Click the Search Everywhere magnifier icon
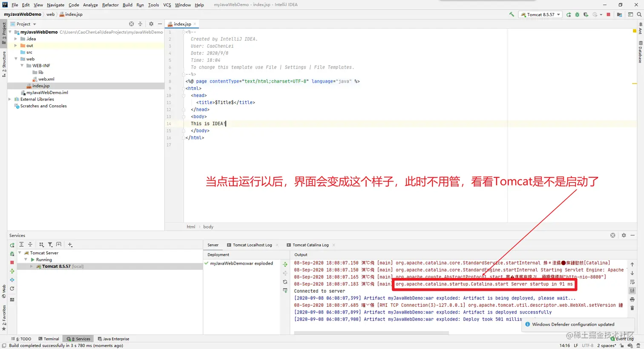Image resolution: width=644 pixels, height=349 pixels. [x=639, y=14]
